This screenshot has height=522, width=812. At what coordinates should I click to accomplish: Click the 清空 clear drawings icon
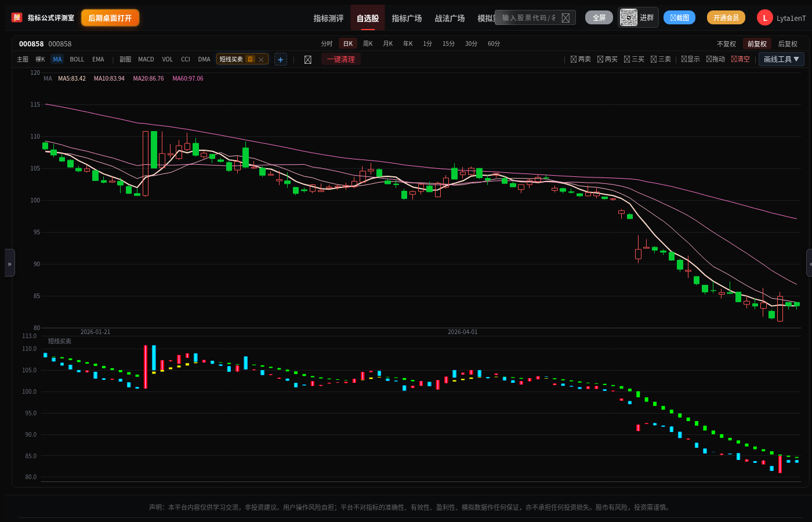click(740, 59)
